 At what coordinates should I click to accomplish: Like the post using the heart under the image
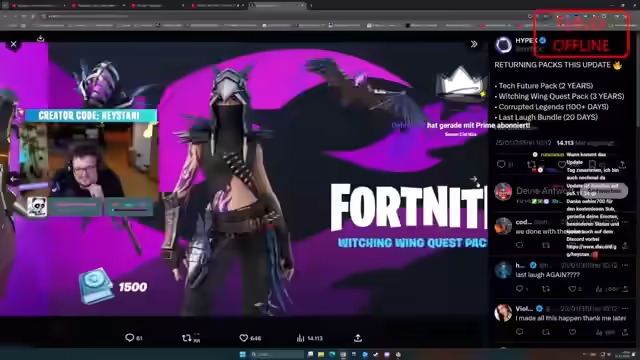pos(244,338)
